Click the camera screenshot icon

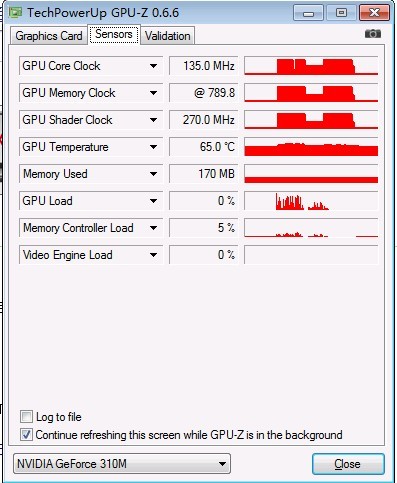373,34
